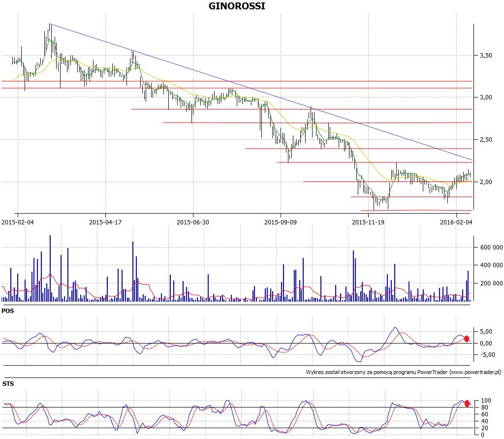Click the STS indicator label
504x439 pixels.
pyautogui.click(x=8, y=384)
